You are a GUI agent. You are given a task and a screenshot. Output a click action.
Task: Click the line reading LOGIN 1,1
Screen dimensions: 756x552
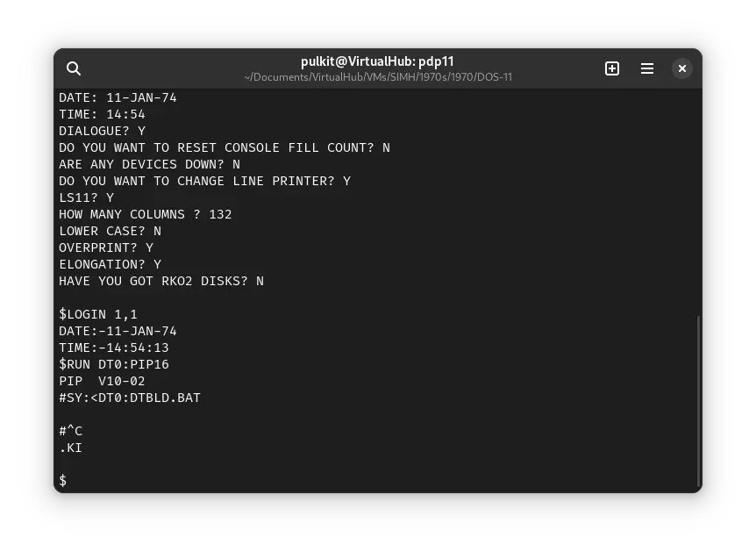coord(97,314)
